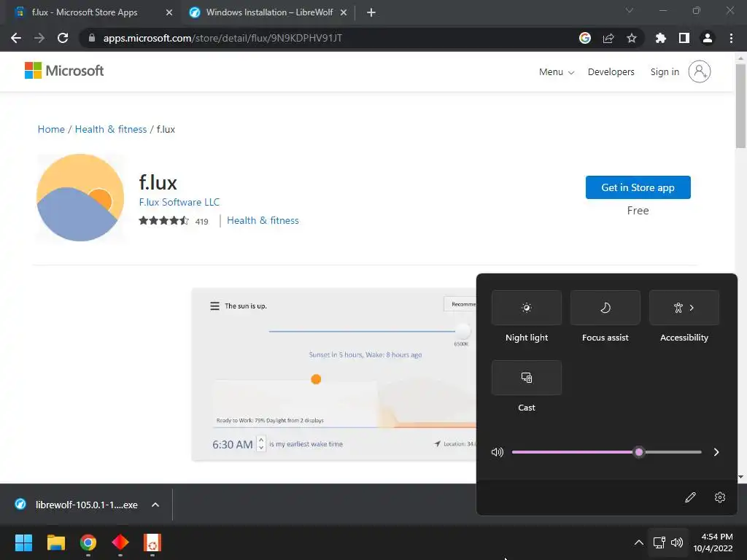747x560 pixels.
Task: Open Health & fitness breadcrumb link
Action: click(x=111, y=130)
